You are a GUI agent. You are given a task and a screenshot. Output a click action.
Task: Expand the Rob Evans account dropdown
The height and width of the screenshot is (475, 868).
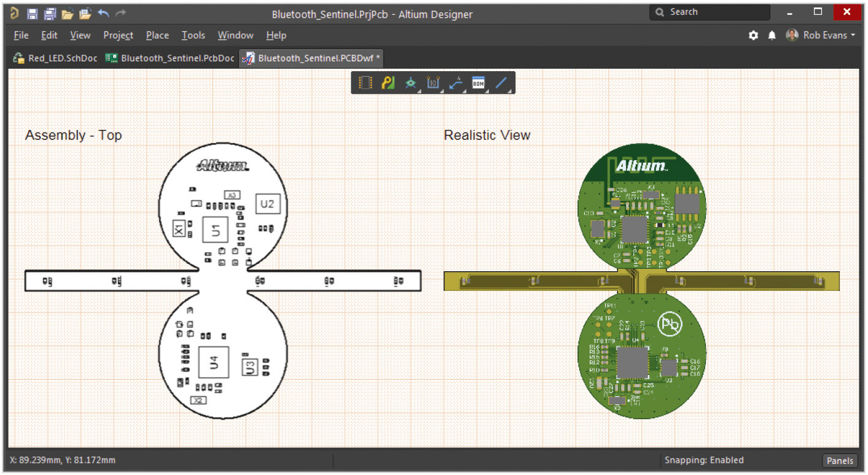[853, 36]
